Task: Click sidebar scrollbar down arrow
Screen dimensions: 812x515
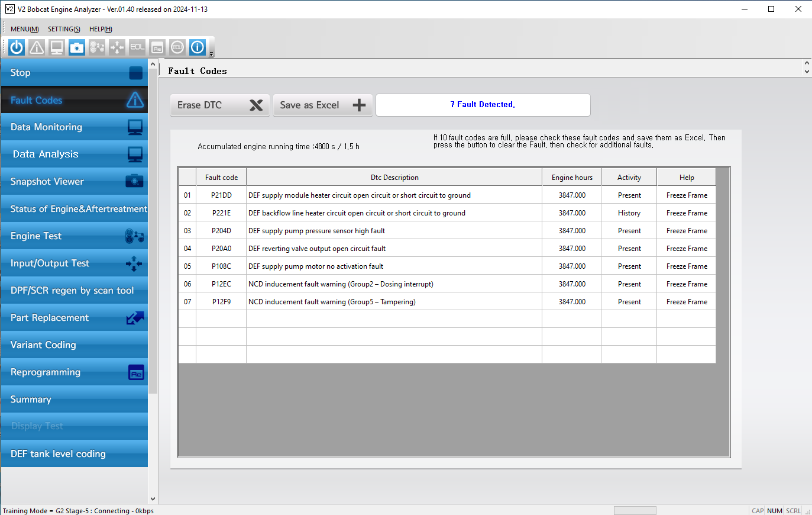Action: (153, 499)
